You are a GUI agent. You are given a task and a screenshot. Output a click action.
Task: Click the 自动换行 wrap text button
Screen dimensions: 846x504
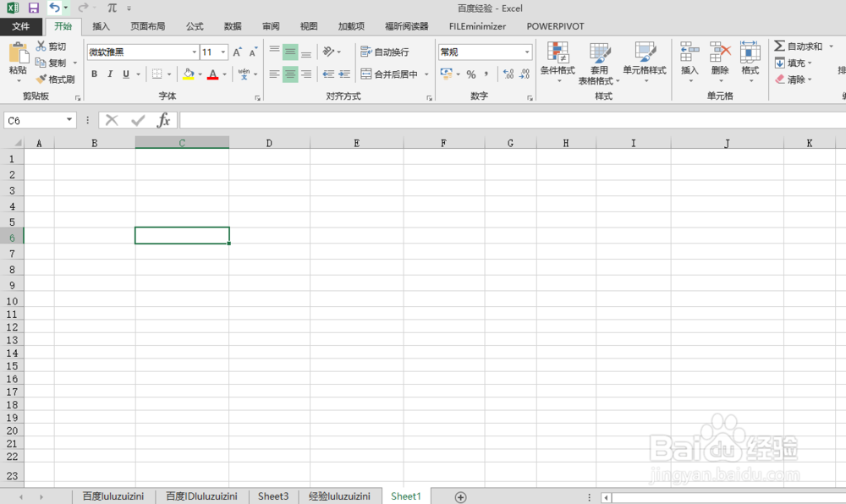click(x=385, y=52)
